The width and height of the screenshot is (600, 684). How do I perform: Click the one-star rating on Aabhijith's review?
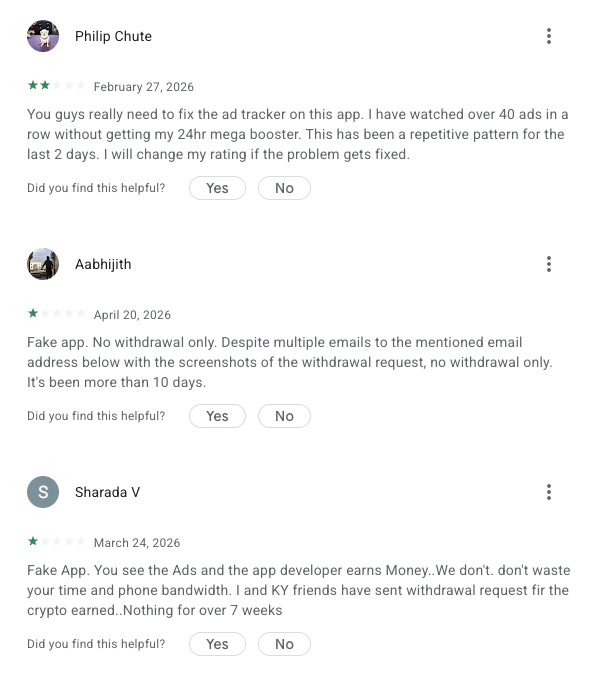57,315
